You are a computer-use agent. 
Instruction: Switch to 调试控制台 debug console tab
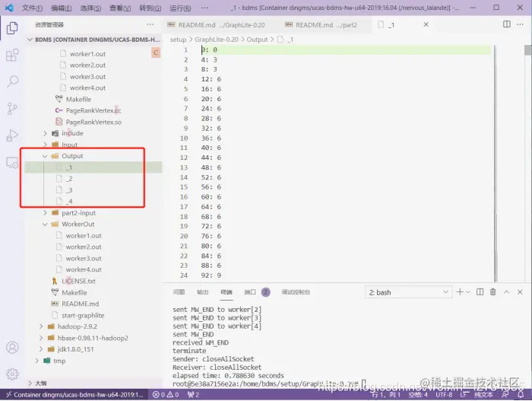click(x=296, y=292)
